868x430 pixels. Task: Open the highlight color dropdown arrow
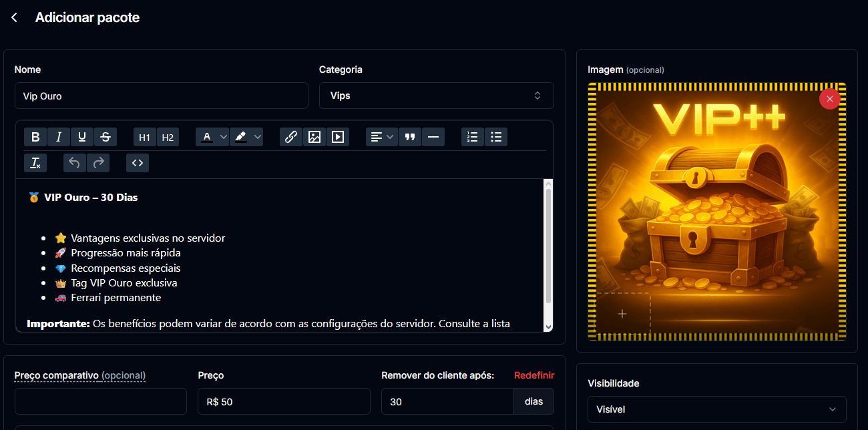(x=258, y=137)
